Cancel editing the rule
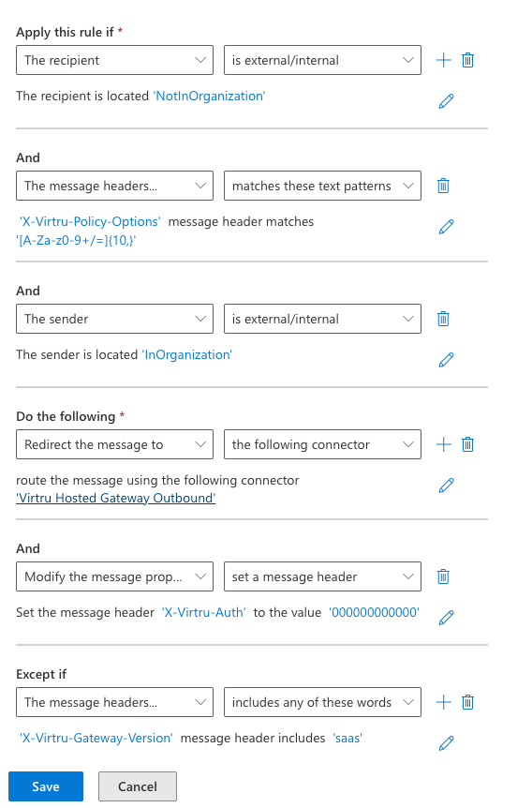Image resolution: width=532 pixels, height=808 pixels. [138, 786]
